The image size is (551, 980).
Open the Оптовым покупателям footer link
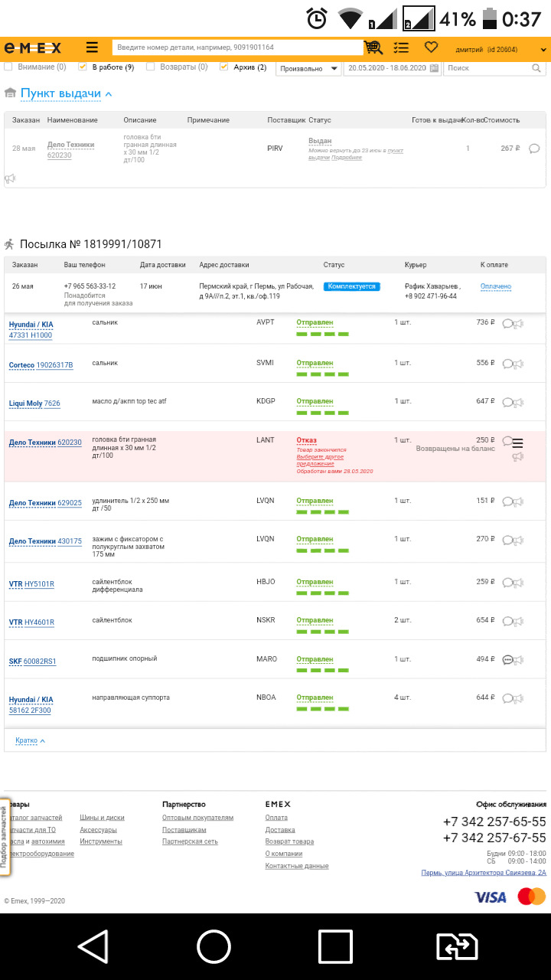197,818
